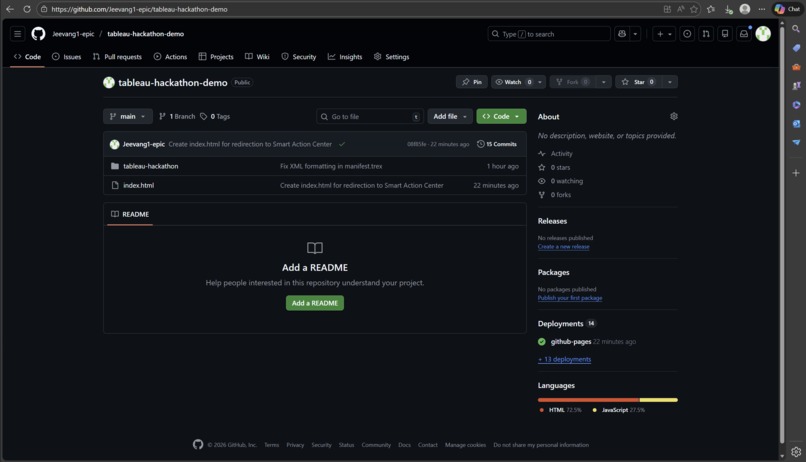This screenshot has height=462, width=806.
Task: Switch to the Issues tab
Action: coord(66,57)
